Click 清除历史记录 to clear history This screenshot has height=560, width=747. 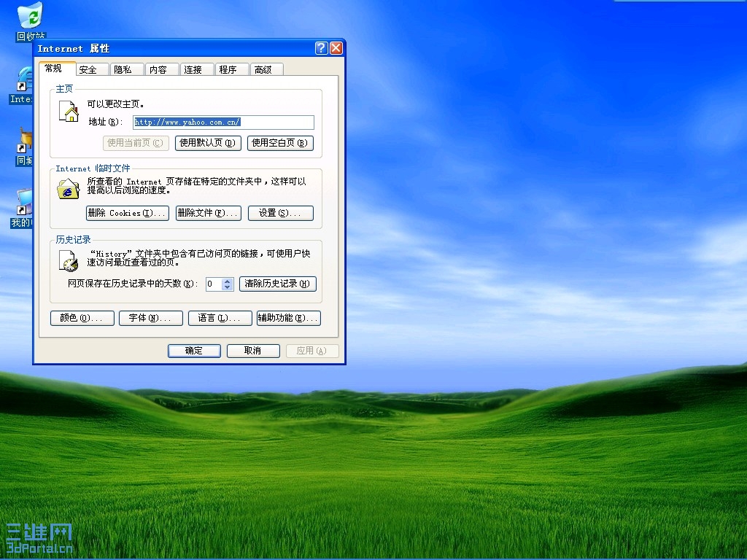pos(277,284)
